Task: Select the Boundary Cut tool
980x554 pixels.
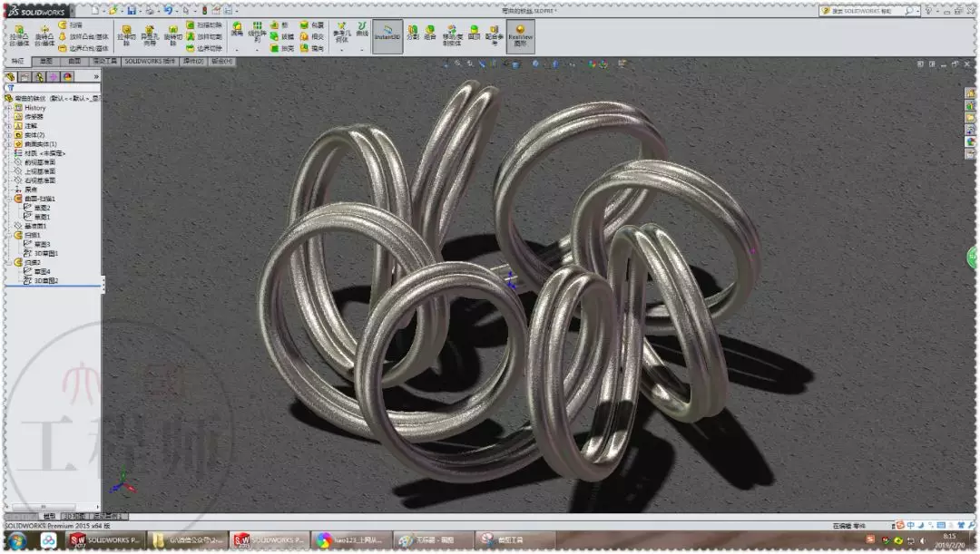Action: point(204,48)
